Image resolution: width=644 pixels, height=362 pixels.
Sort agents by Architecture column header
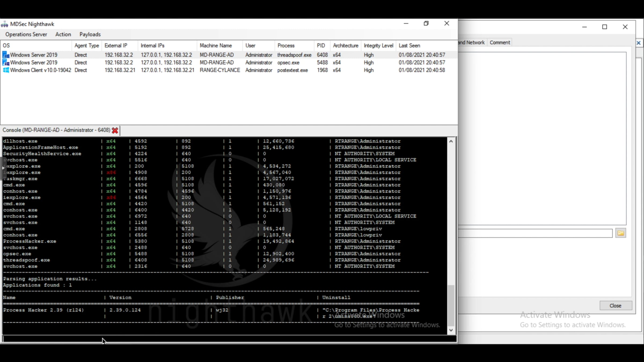[x=346, y=46]
